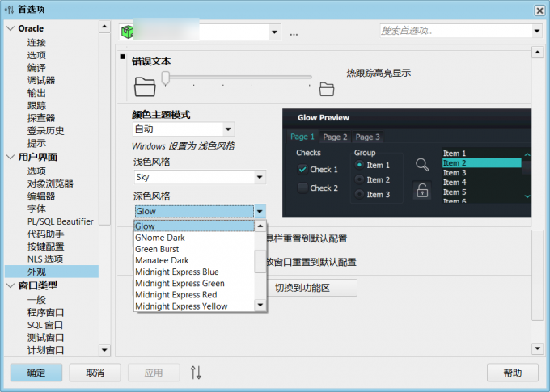The image size is (550, 392).
Task: Open the 浅色风格 Sky dropdown
Action: pos(260,177)
